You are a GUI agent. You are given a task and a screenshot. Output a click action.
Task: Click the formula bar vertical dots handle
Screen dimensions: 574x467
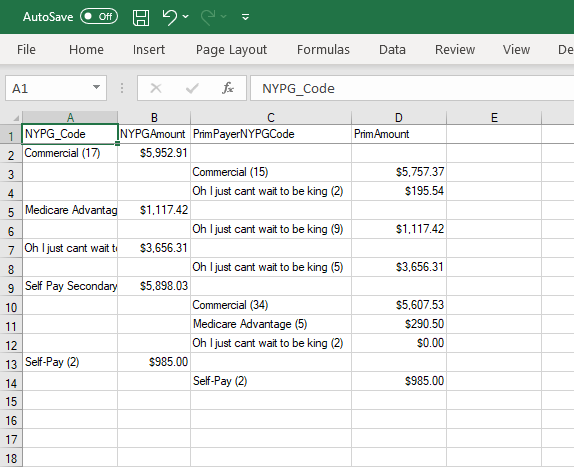pyautogui.click(x=122, y=88)
